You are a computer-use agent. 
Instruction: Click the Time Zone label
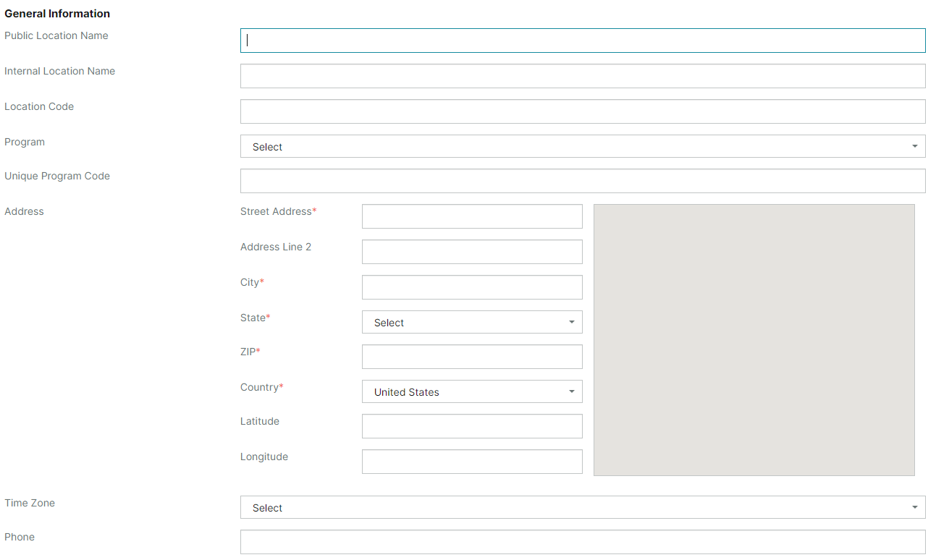coord(30,503)
